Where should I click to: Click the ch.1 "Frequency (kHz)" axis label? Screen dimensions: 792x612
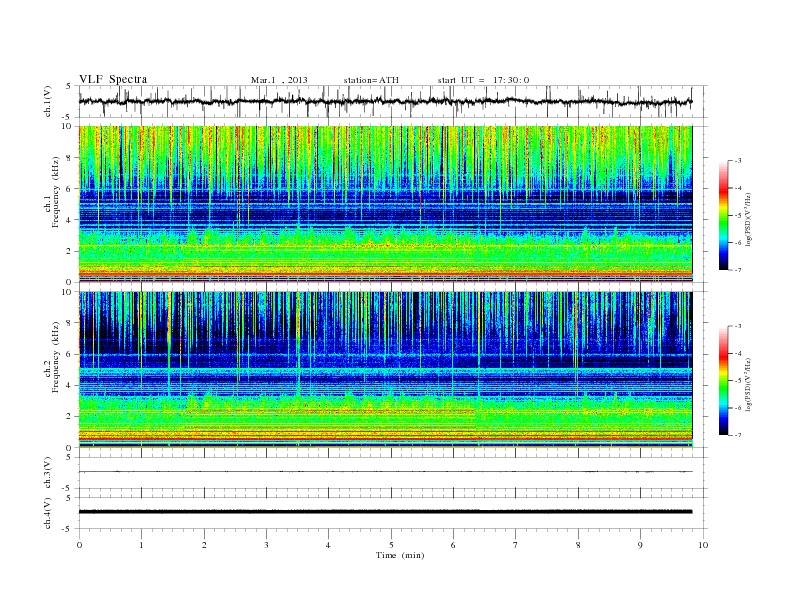click(x=56, y=192)
